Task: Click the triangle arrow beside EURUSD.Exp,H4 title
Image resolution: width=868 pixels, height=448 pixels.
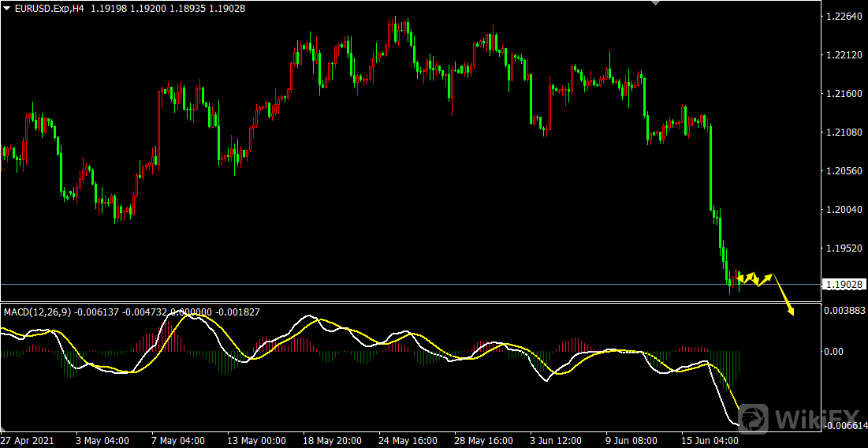Action: click(7, 8)
